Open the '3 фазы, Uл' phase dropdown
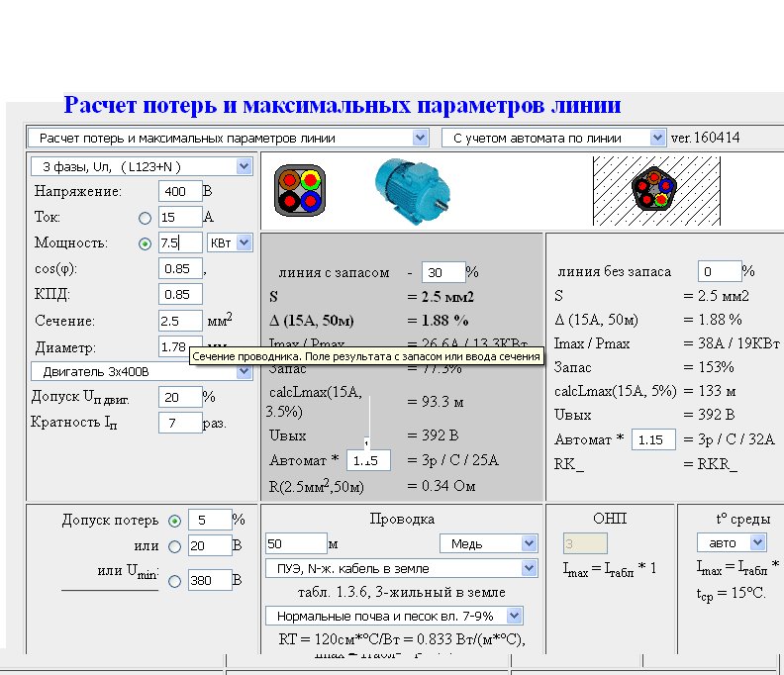Image resolution: width=784 pixels, height=675 pixels. click(142, 166)
